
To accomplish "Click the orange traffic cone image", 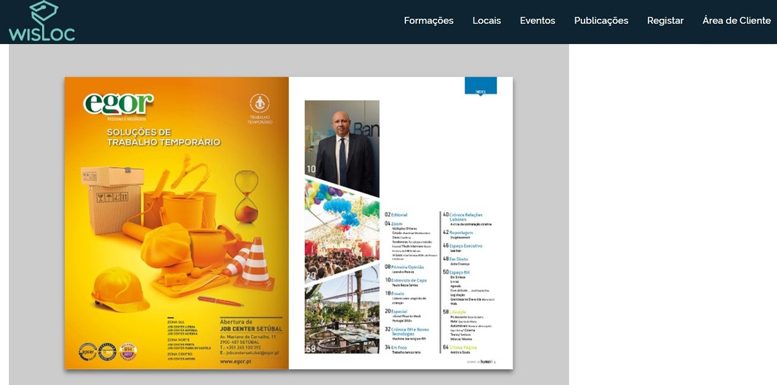I will 255,264.
